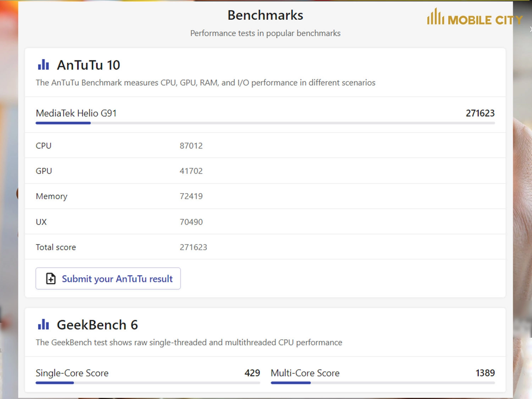Click the document-plus icon in Submit button
Viewport: 532px width, 399px height.
51,279
